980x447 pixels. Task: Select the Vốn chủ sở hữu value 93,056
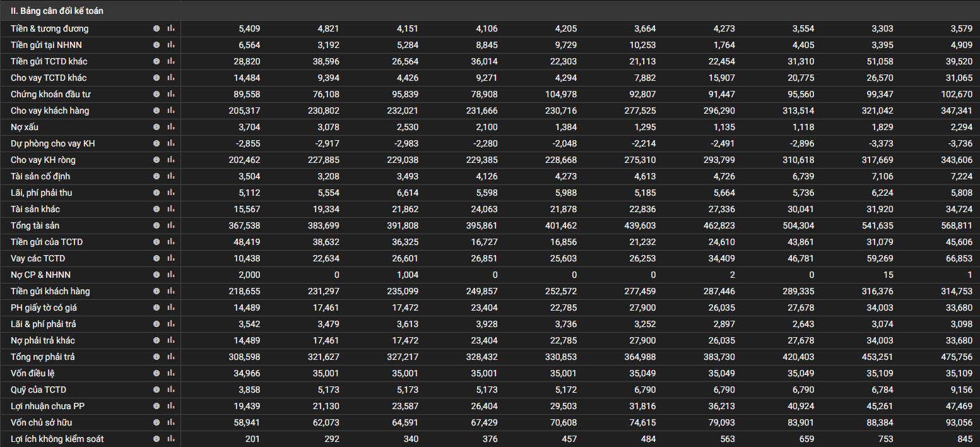click(x=960, y=422)
